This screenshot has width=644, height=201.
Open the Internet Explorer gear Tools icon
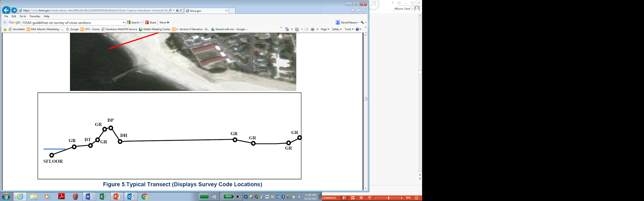point(364,10)
